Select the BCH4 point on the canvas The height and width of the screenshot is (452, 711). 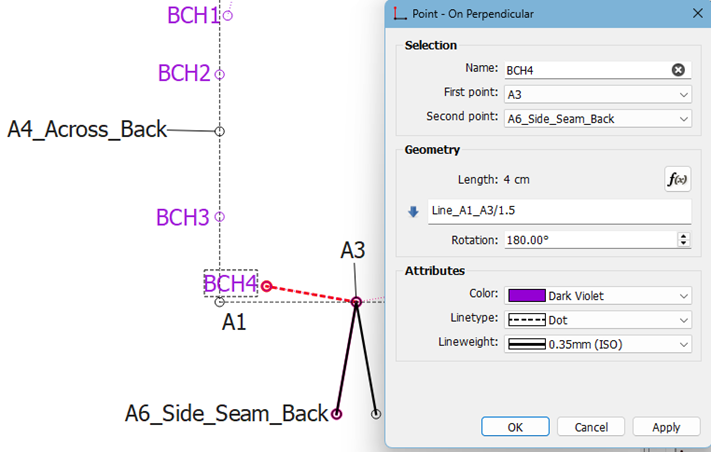click(267, 286)
